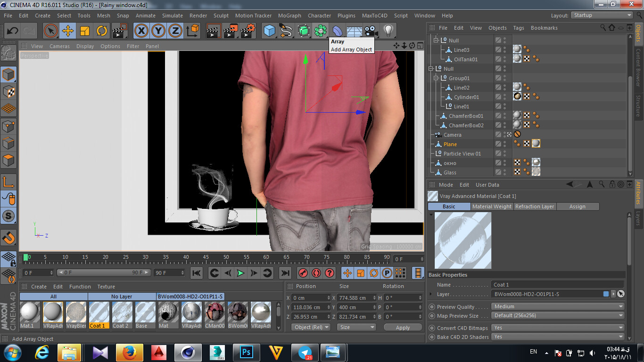Click the Assign tab button
This screenshot has height=362, width=644.
point(577,206)
